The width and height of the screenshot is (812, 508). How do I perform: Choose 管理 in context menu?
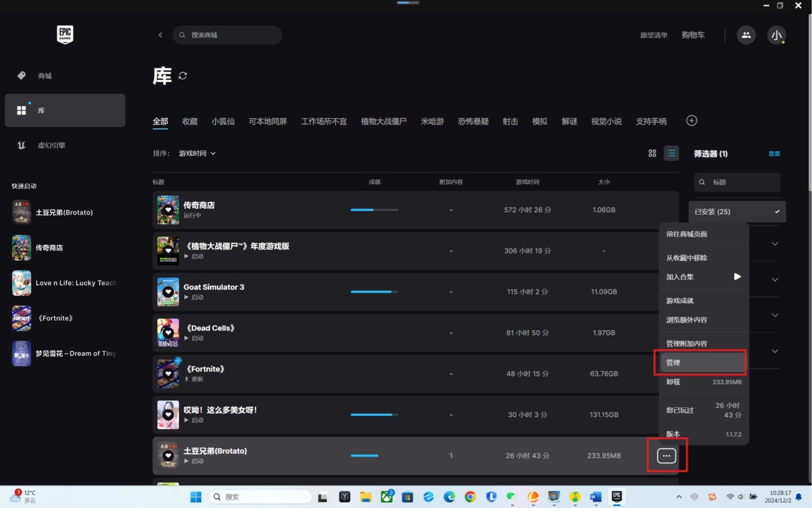coord(704,363)
